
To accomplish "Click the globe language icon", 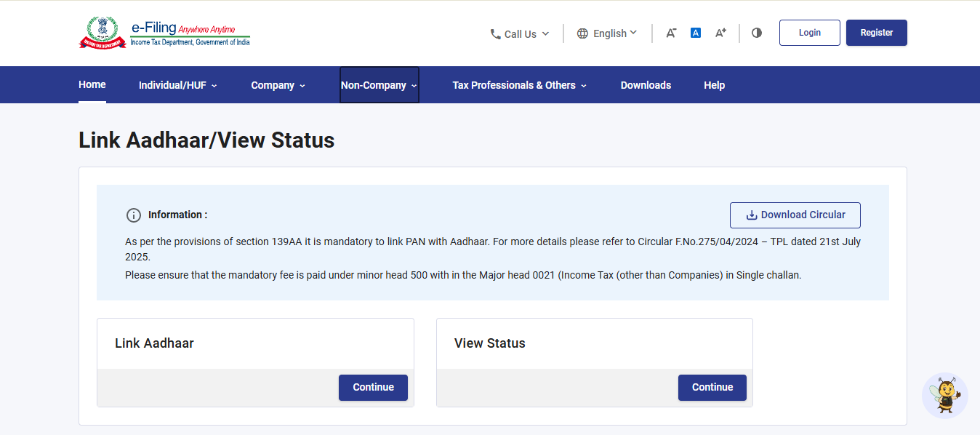I will pos(582,33).
